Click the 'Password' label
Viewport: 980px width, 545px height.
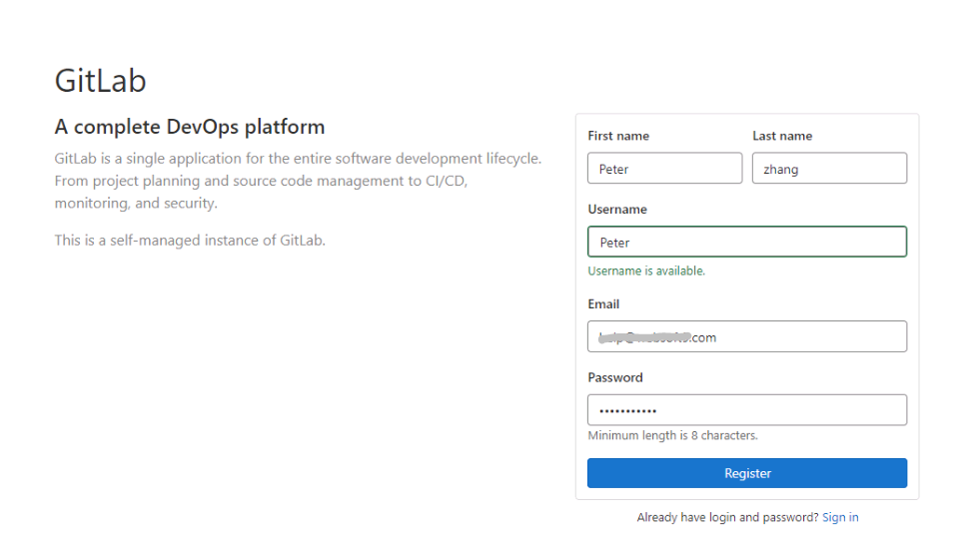coord(615,378)
